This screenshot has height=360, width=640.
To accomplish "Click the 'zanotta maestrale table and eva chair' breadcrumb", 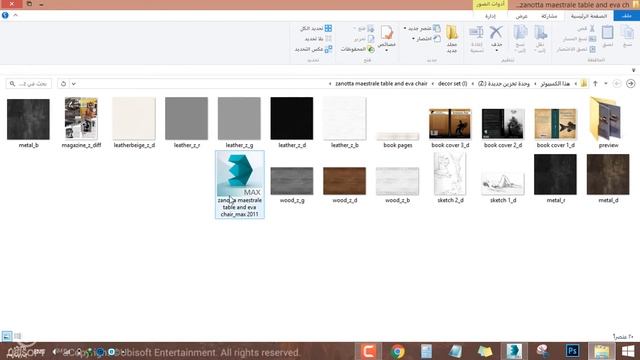I will [x=381, y=84].
